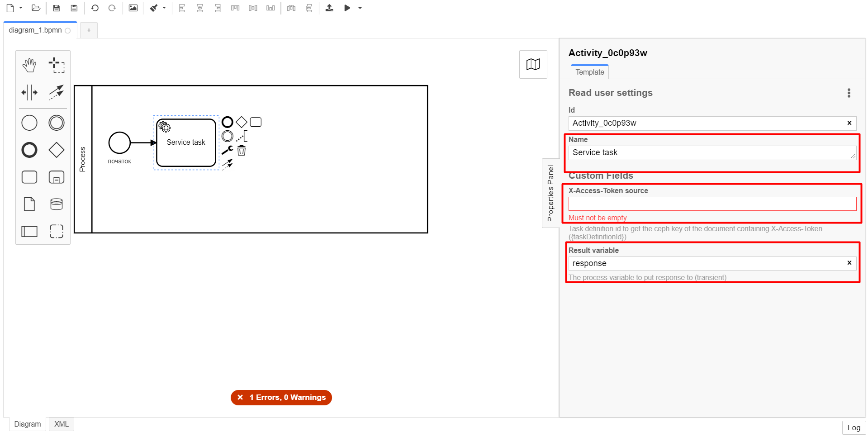Toggle the minimap with the map icon
The width and height of the screenshot is (868, 437).
(533, 64)
